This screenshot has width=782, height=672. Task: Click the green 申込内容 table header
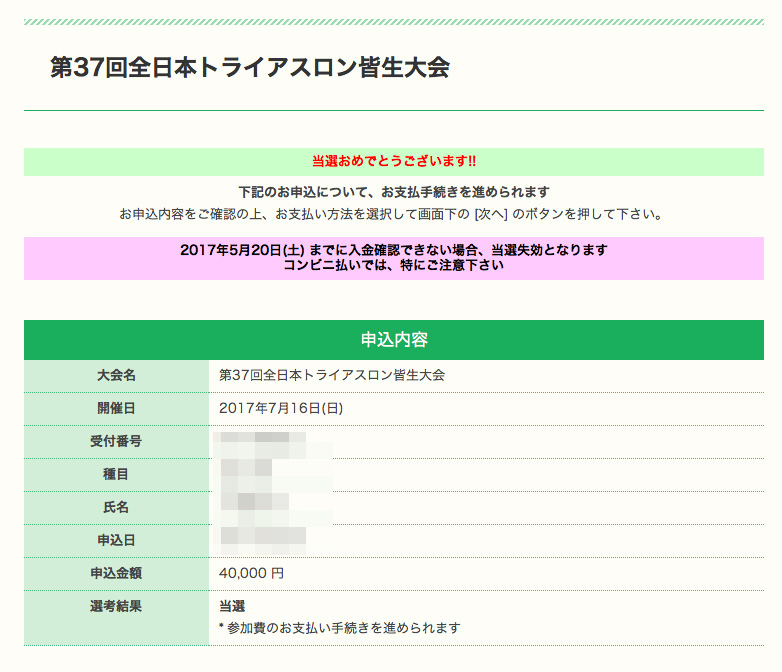pos(394,340)
